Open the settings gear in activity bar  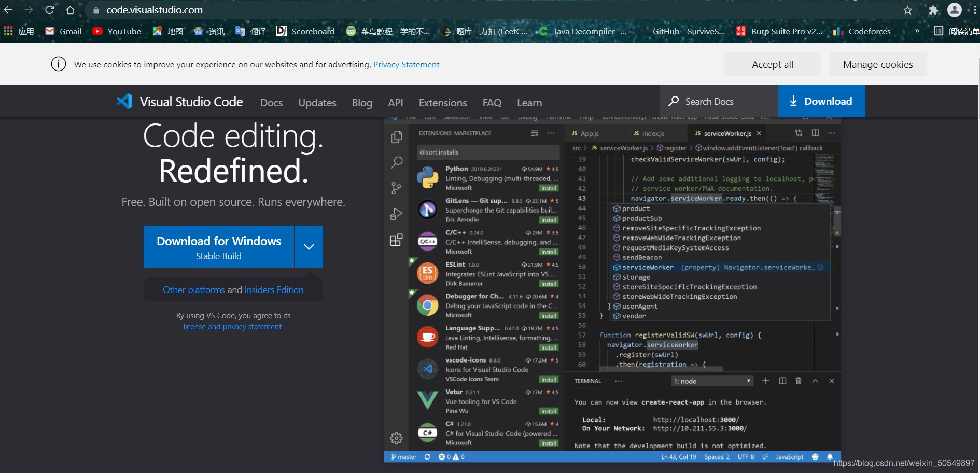pos(397,438)
